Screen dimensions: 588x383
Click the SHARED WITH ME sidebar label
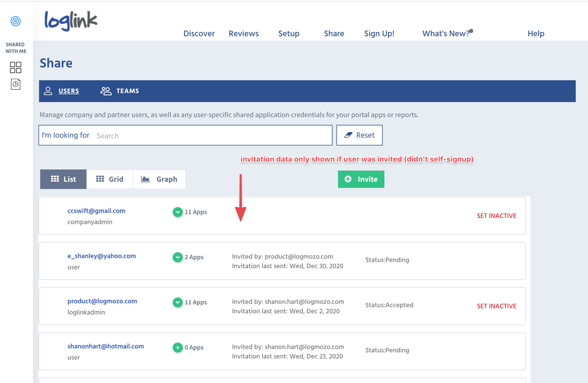16,47
